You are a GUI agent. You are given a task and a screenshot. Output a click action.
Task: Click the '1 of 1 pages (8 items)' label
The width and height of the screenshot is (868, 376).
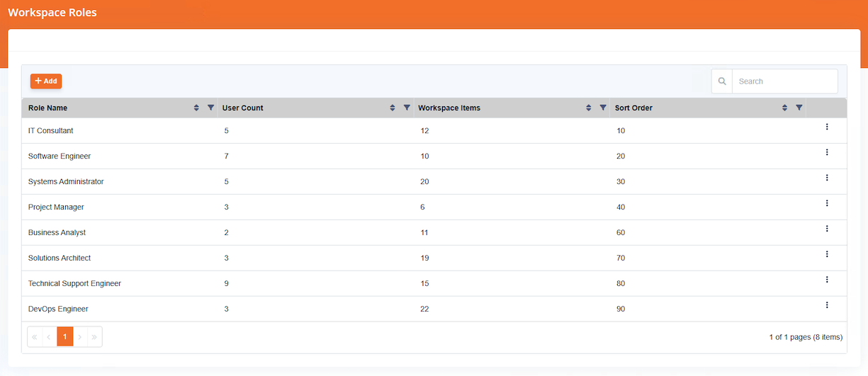coord(806,337)
